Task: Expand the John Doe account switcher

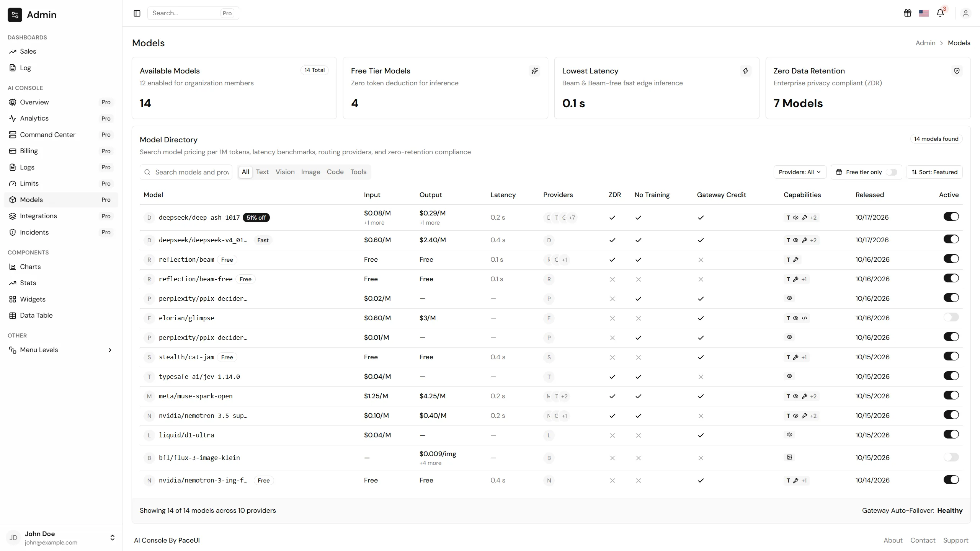Action: [61, 538]
